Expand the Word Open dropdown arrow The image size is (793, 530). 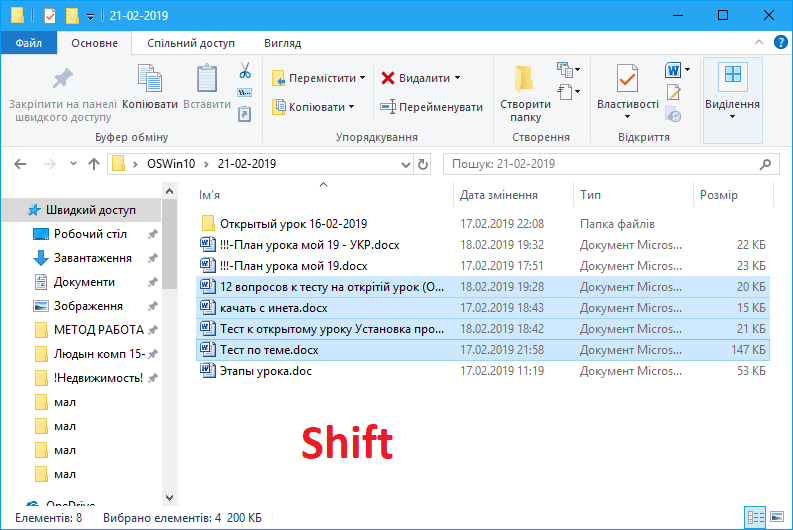[687, 70]
